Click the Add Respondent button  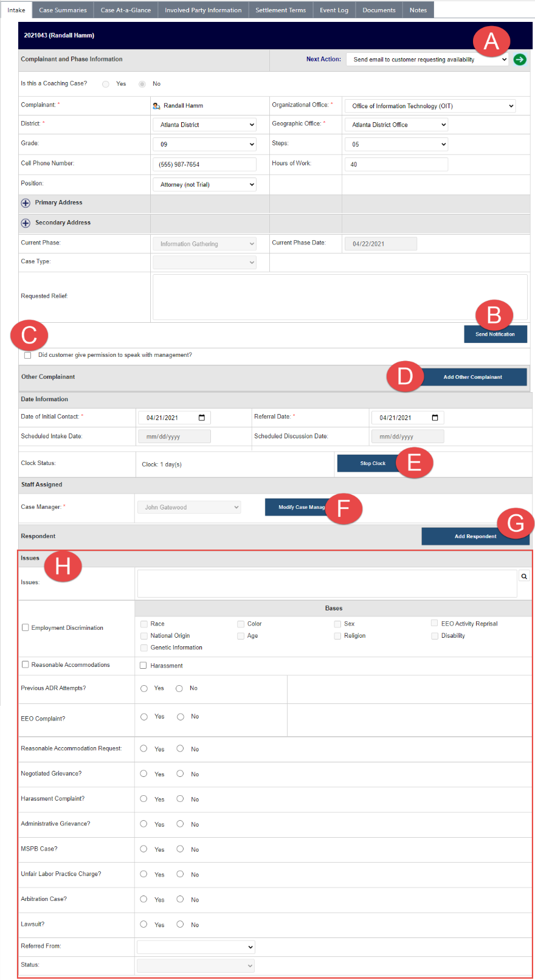[x=475, y=536]
